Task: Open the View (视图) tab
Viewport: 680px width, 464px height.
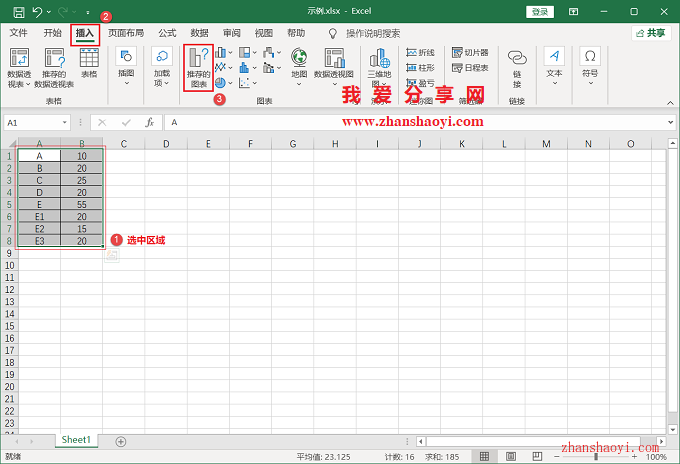Action: click(x=264, y=33)
